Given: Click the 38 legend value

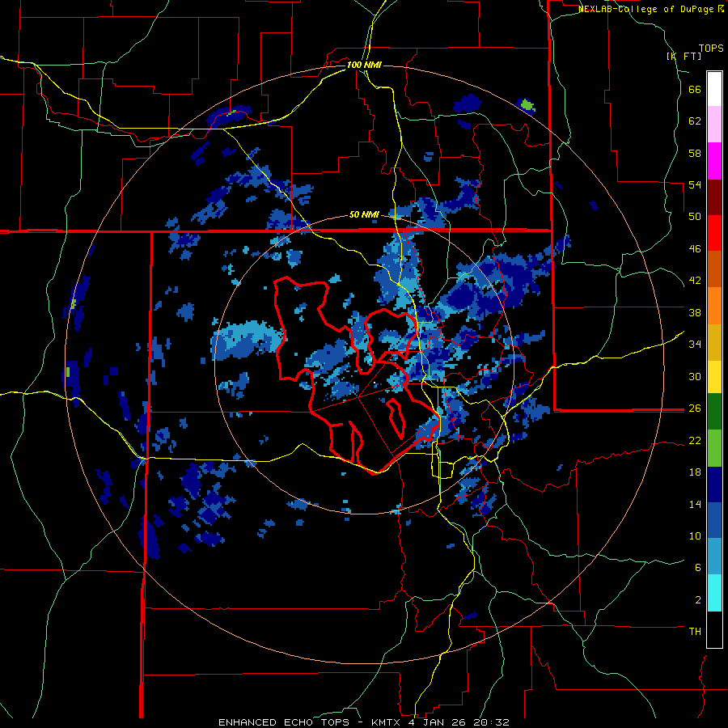Looking at the screenshot, I should coord(695,312).
